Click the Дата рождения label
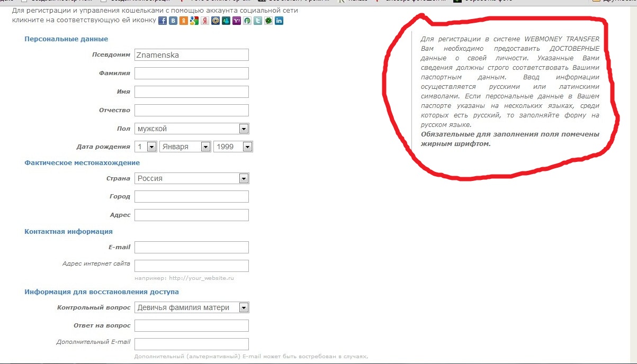The height and width of the screenshot is (364, 637). [x=103, y=147]
